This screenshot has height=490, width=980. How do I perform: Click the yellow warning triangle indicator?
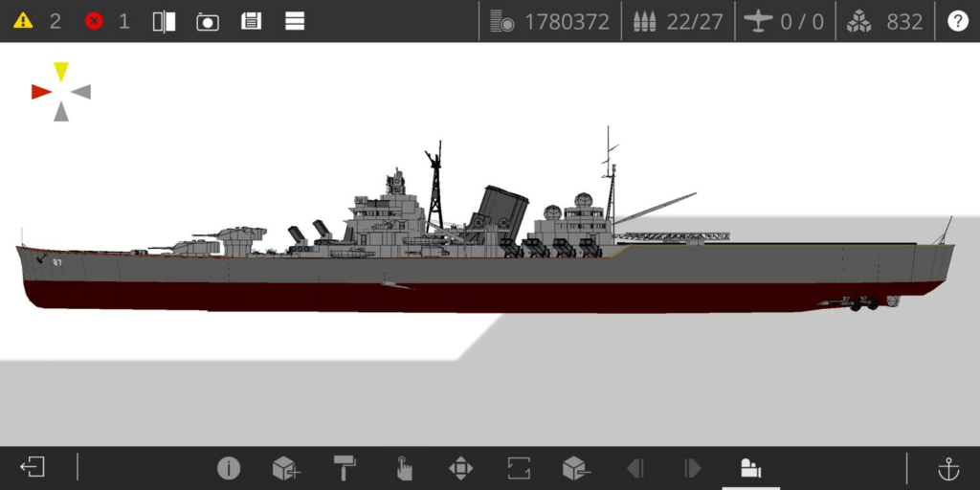coord(22,21)
